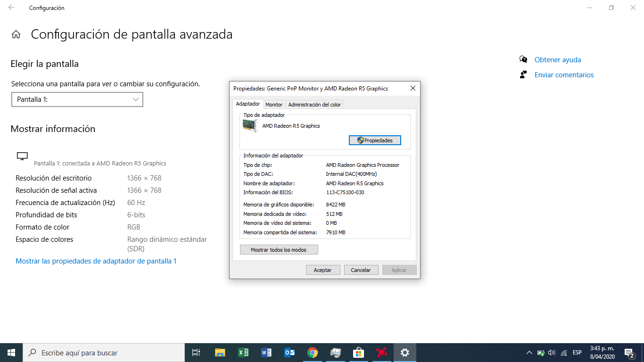Viewport: 644px width, 362px height.
Task: Open the Obtener ayuda link
Action: click(558, 60)
